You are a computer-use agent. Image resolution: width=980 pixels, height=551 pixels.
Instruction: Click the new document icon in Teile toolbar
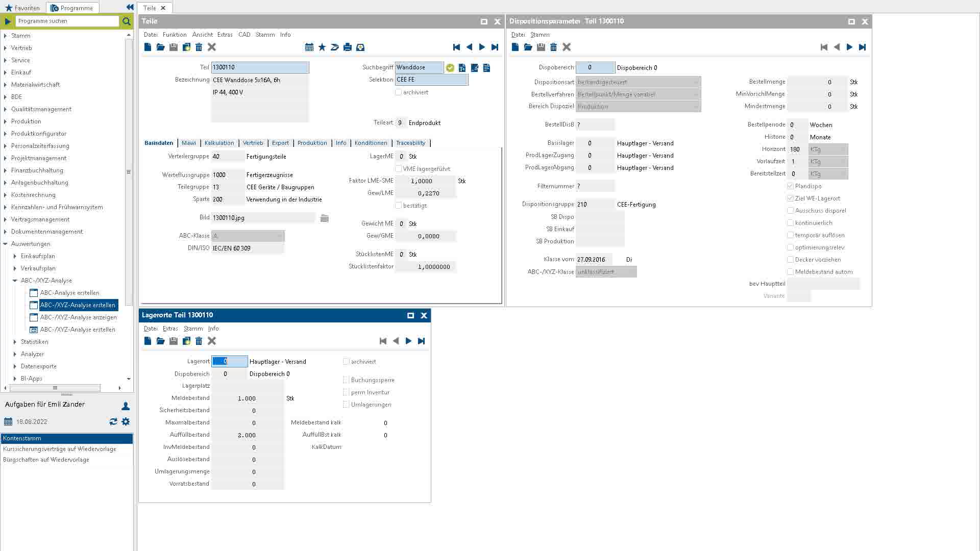[x=148, y=47]
